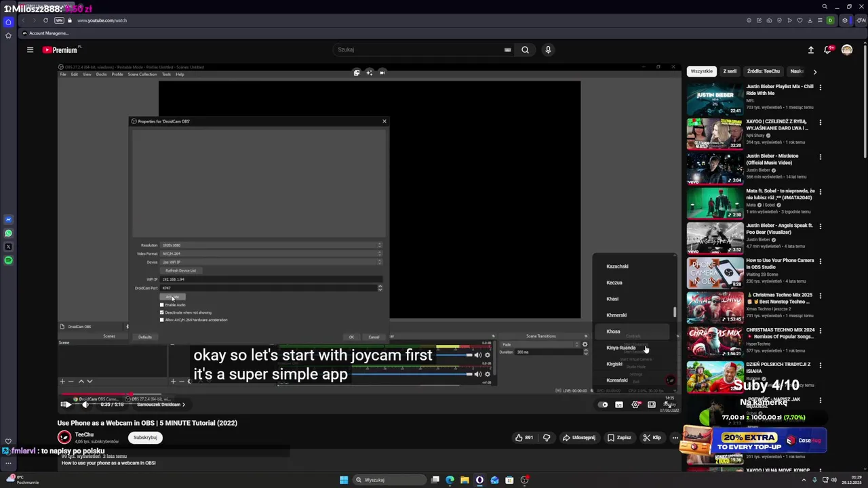Reload the page in Opera toolbar
868x488 pixels.
click(x=45, y=20)
